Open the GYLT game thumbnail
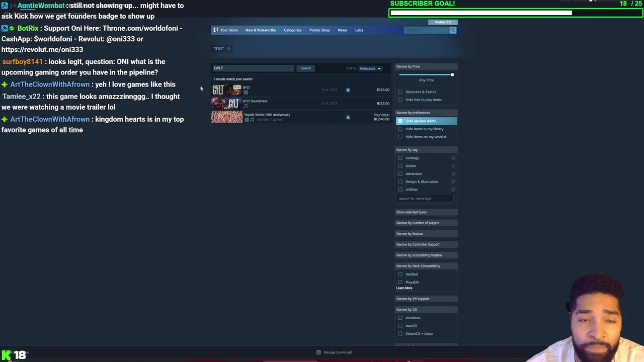Image resolution: width=644 pixels, height=362 pixels. (x=226, y=90)
